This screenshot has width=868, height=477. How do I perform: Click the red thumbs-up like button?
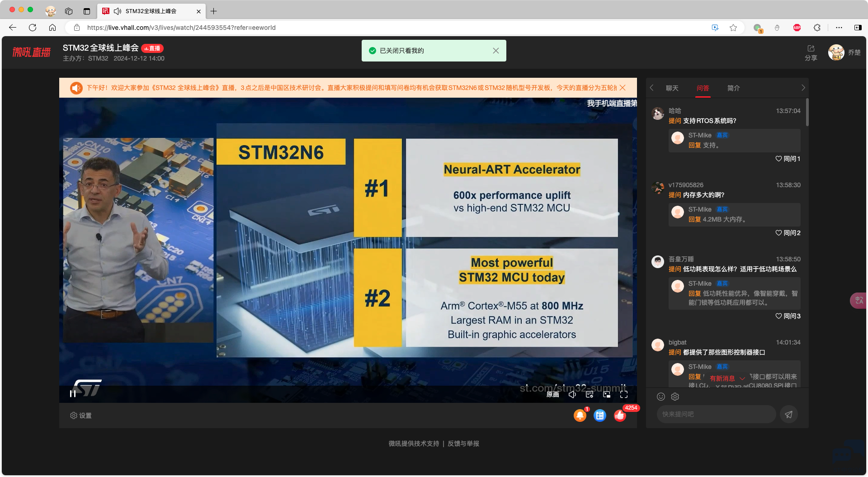pyautogui.click(x=620, y=415)
